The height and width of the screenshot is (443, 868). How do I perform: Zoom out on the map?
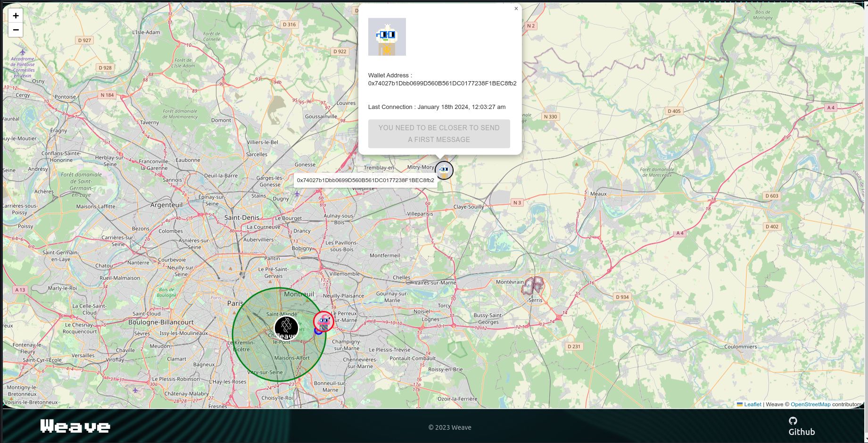pos(16,30)
